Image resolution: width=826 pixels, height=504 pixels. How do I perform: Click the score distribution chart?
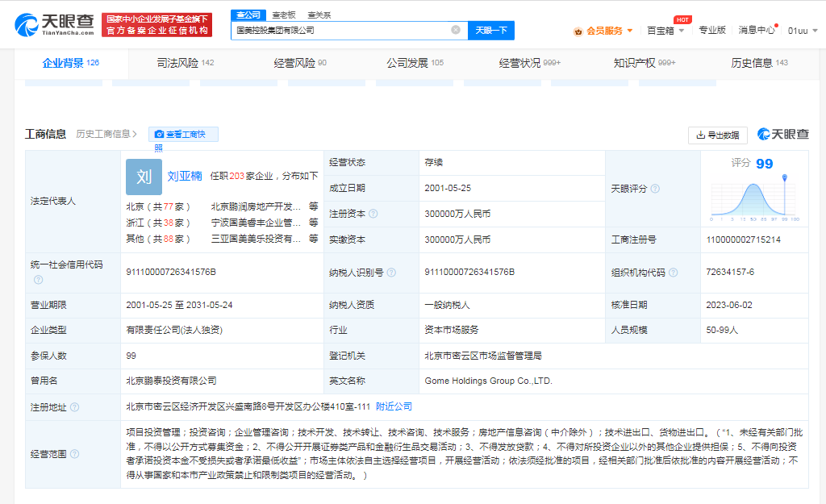[754, 198]
